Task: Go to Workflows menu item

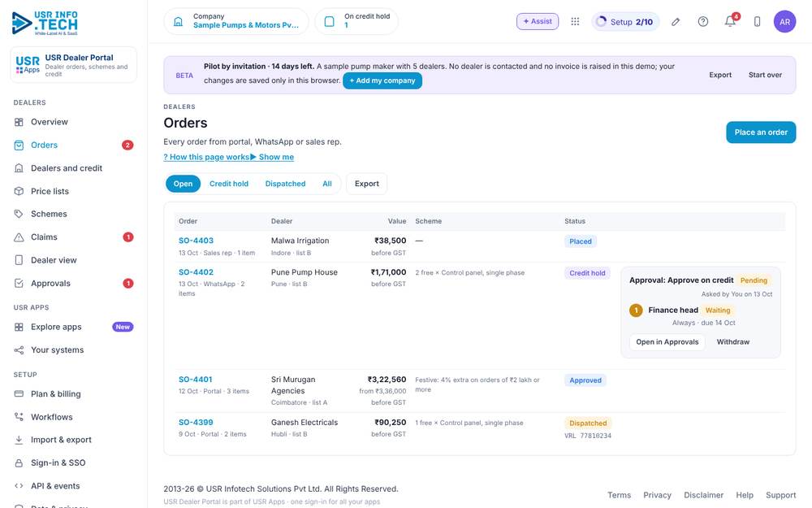Action: 74,417
